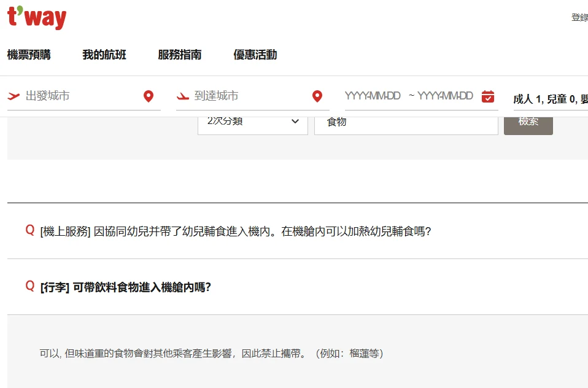The height and width of the screenshot is (388, 588).
Task: Select the return date YYYY-MM-DD field
Action: coord(445,96)
